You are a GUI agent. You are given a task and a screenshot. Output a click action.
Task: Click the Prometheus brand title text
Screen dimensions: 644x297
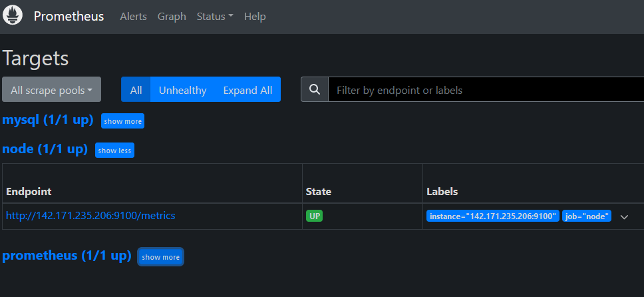click(x=69, y=17)
